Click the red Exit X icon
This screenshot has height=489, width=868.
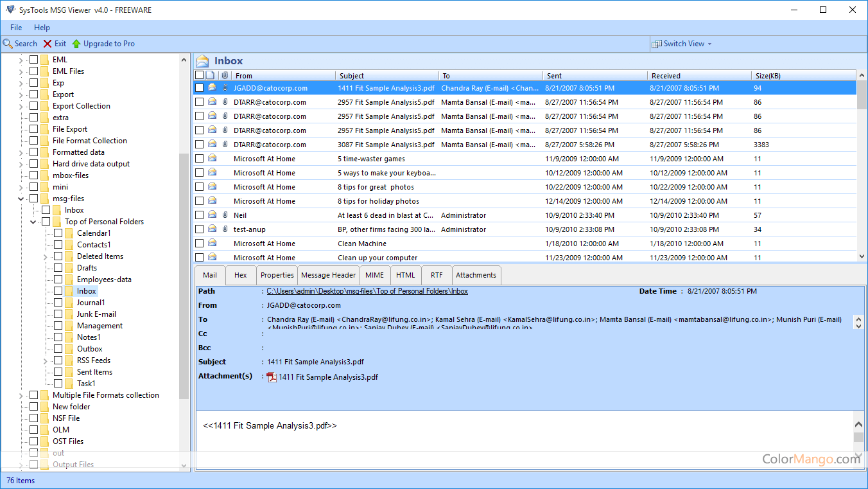(x=48, y=44)
